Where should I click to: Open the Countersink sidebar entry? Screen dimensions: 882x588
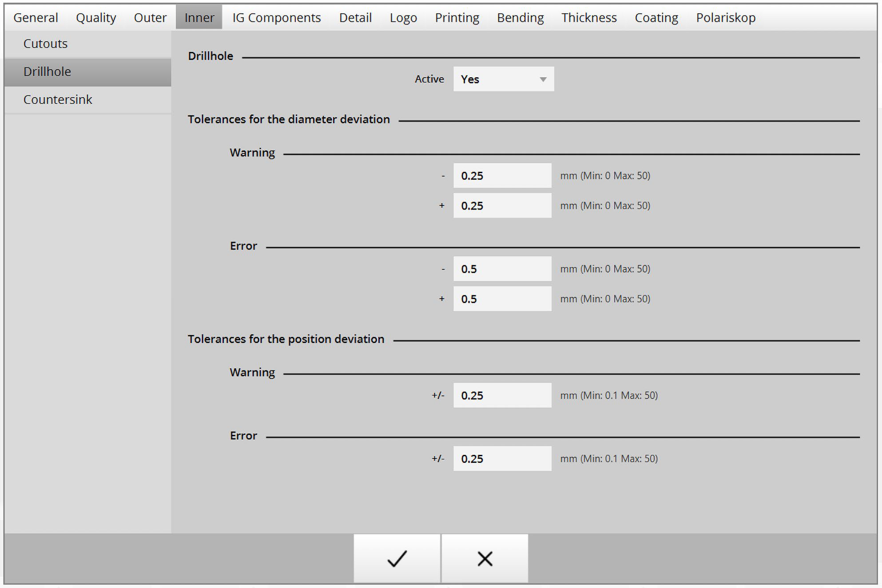point(58,99)
